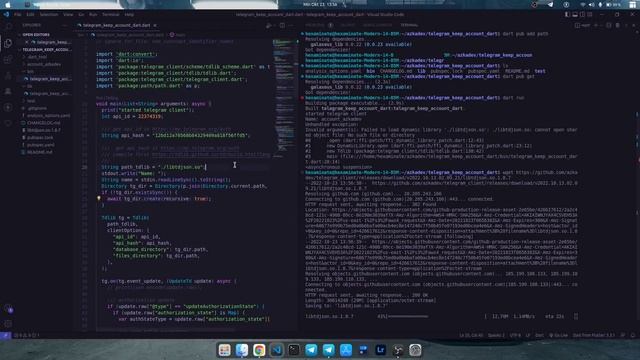Switch to the TERMINAL panel tab

tap(409, 25)
